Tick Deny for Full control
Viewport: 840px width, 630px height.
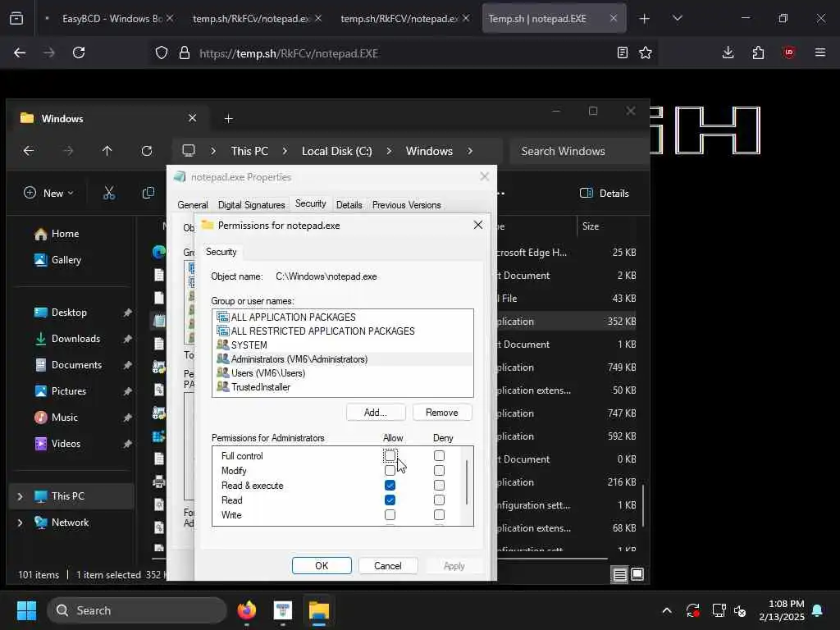click(440, 456)
